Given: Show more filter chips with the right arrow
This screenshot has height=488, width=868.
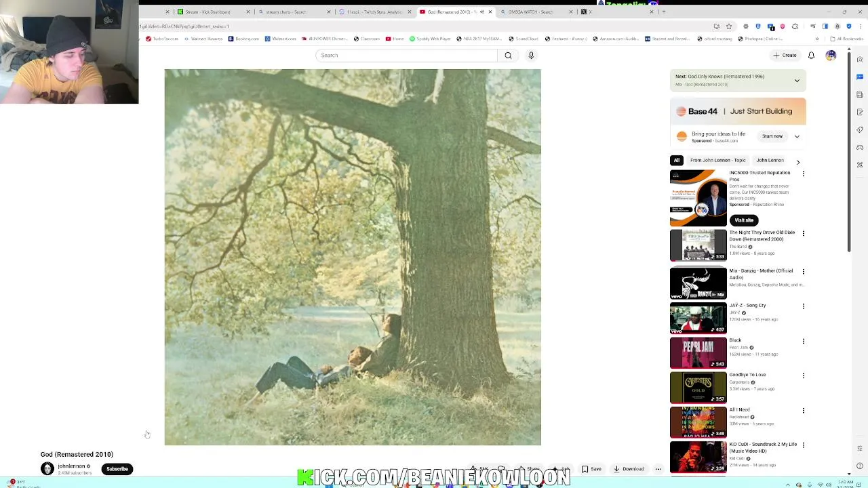Looking at the screenshot, I should [x=797, y=162].
